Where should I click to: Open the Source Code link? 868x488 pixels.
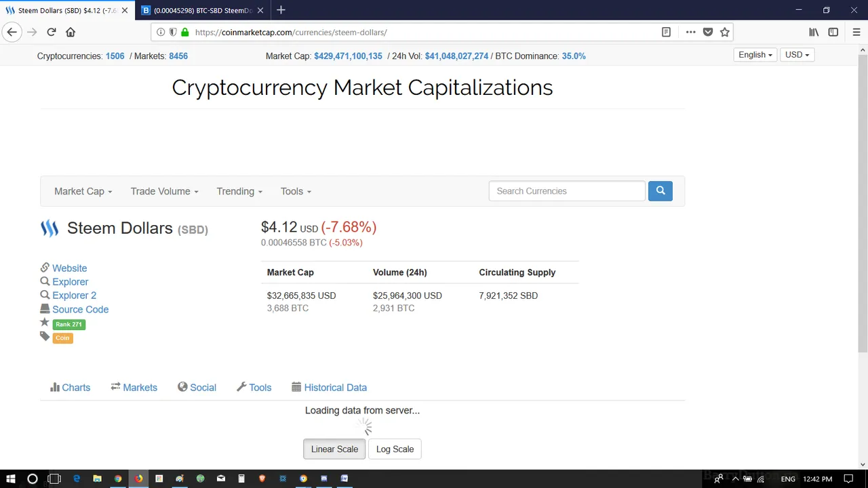pyautogui.click(x=80, y=309)
